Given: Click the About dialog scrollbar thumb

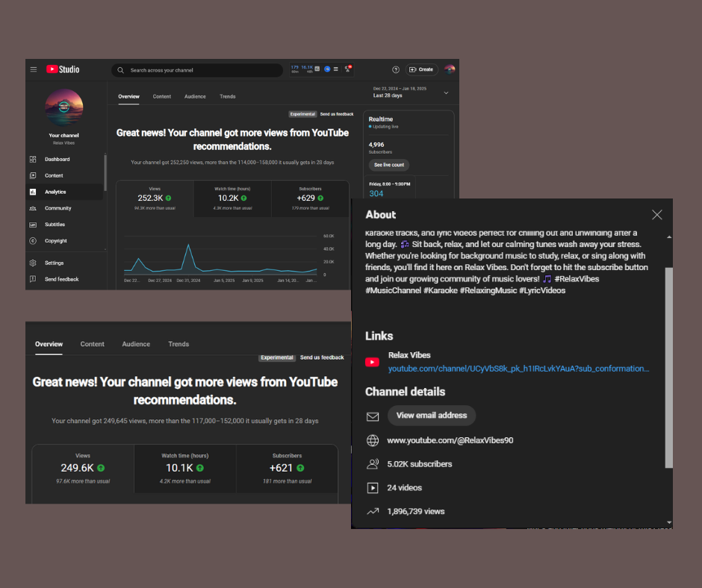Looking at the screenshot, I should coord(669,368).
